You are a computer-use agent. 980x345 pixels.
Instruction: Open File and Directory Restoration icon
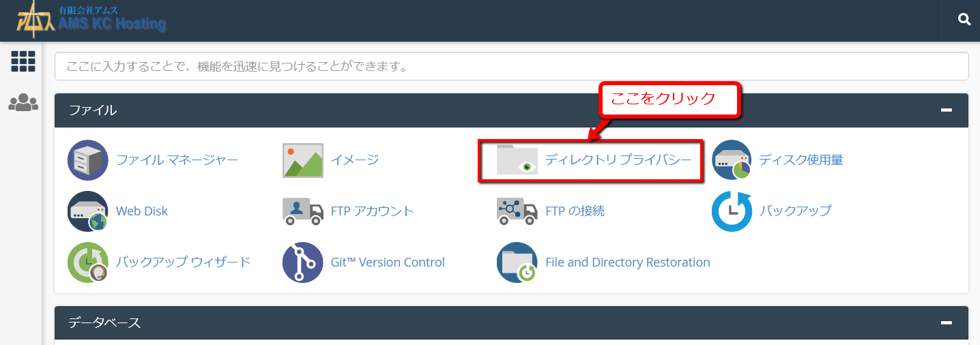coord(517,262)
